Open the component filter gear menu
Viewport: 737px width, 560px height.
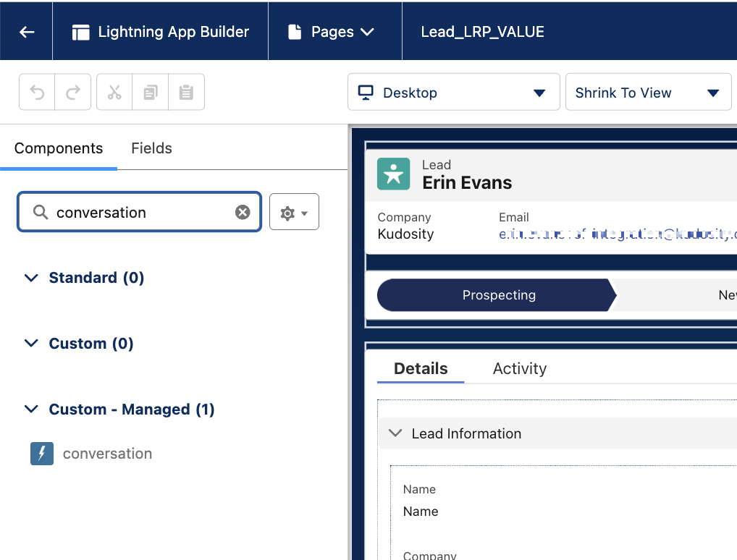pyautogui.click(x=294, y=212)
